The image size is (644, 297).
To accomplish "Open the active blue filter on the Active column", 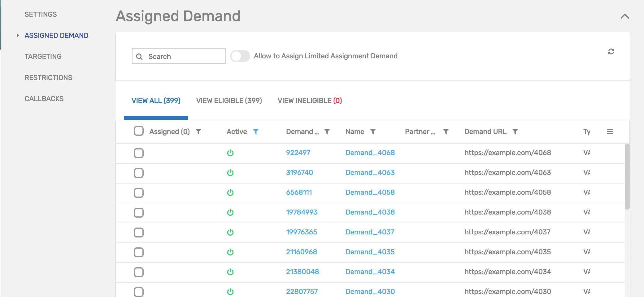I will tap(256, 132).
